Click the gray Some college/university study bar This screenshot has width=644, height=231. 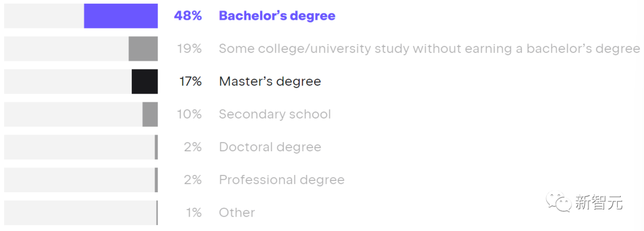(143, 49)
